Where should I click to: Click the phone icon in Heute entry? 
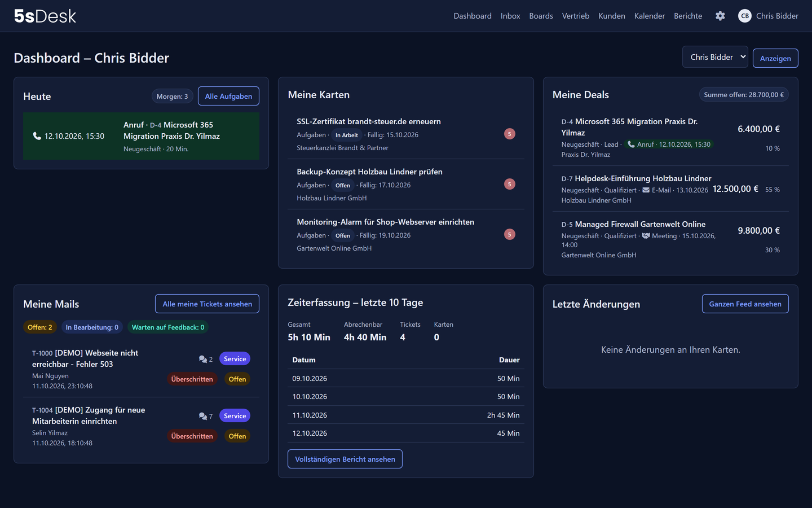pos(37,136)
